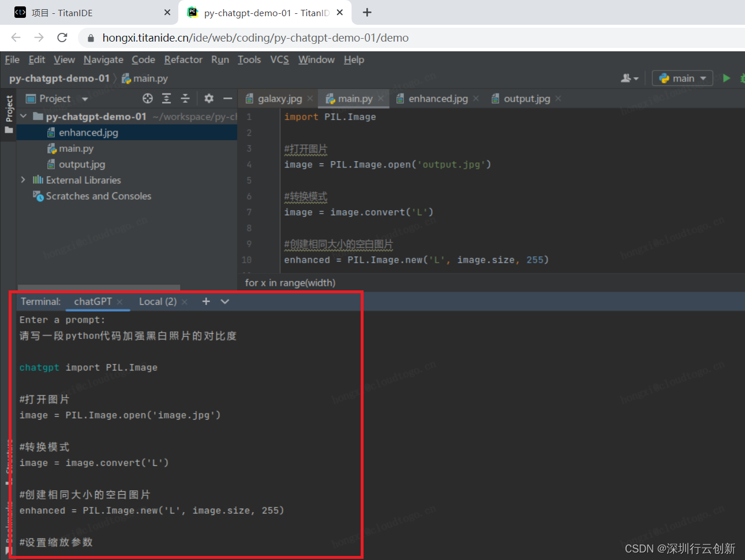Expand the External Libraries node
The height and width of the screenshot is (560, 745).
click(23, 180)
